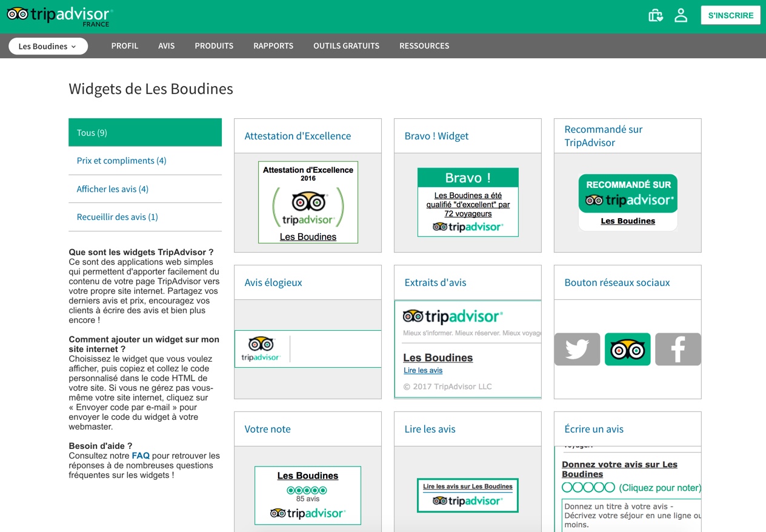Click the green TripAdvisor owl social button

coord(627,349)
